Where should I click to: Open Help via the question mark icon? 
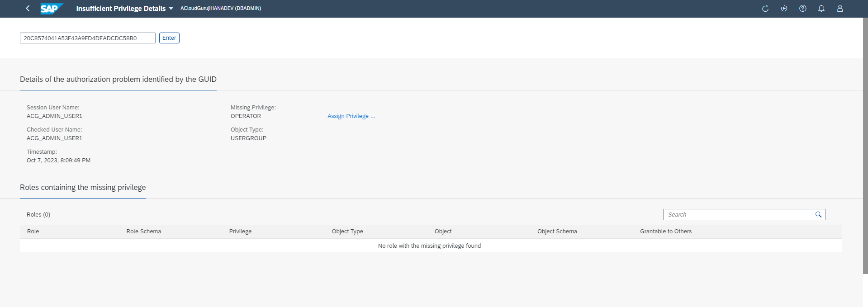(803, 9)
